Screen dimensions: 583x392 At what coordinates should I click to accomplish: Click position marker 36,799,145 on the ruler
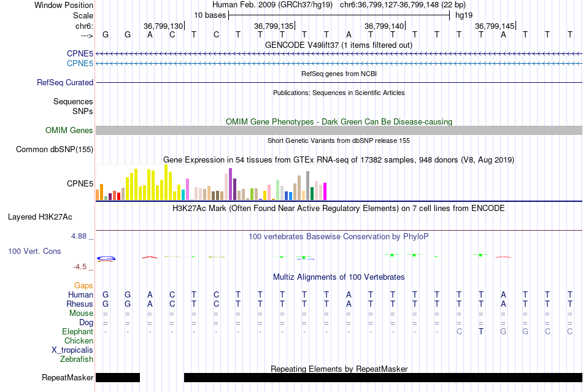(495, 26)
